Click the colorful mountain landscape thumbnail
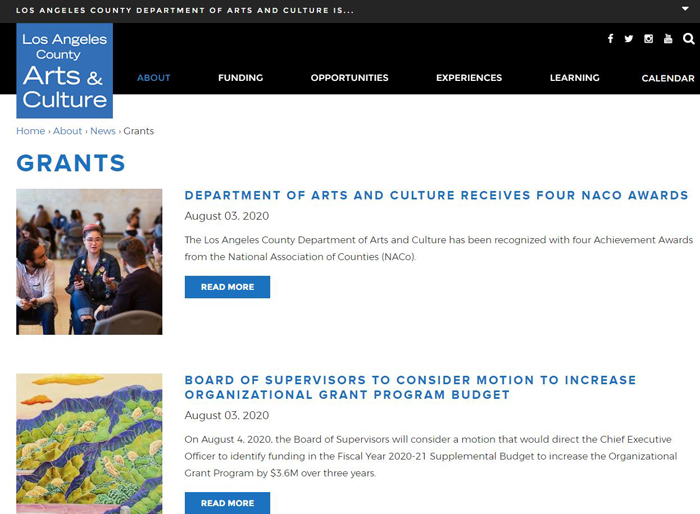This screenshot has height=514, width=700. [89, 444]
